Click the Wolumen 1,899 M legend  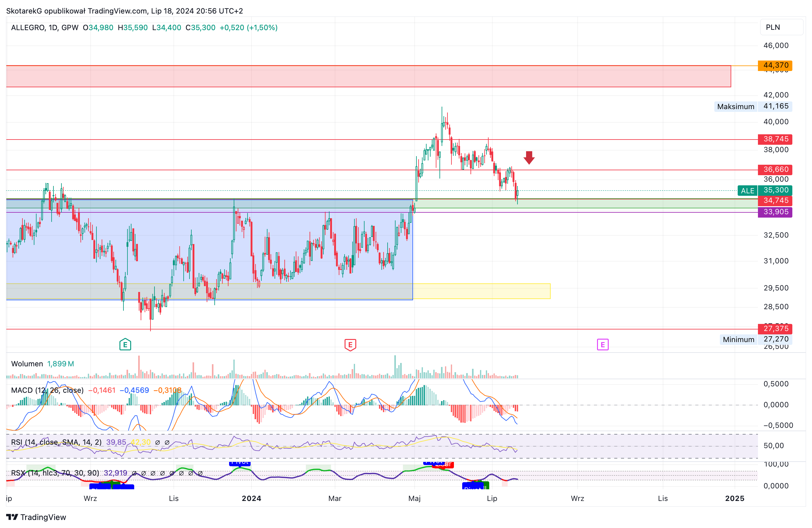click(43, 364)
